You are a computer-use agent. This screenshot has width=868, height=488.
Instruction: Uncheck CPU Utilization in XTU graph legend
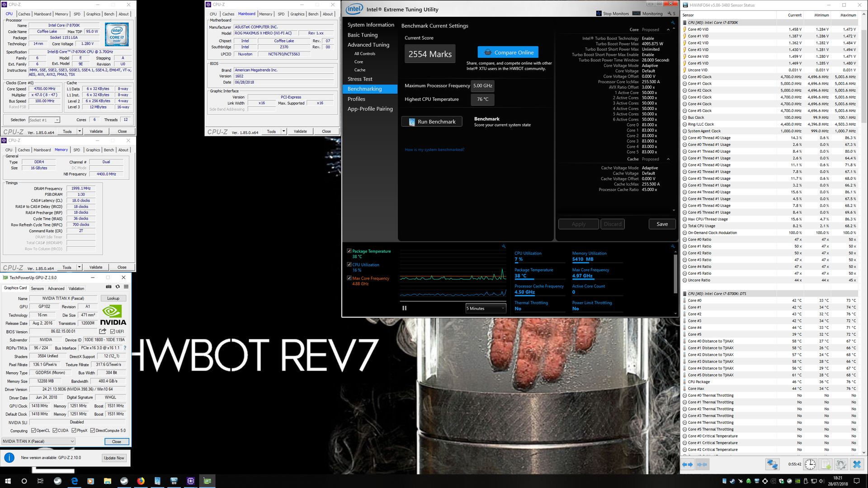pyautogui.click(x=349, y=264)
